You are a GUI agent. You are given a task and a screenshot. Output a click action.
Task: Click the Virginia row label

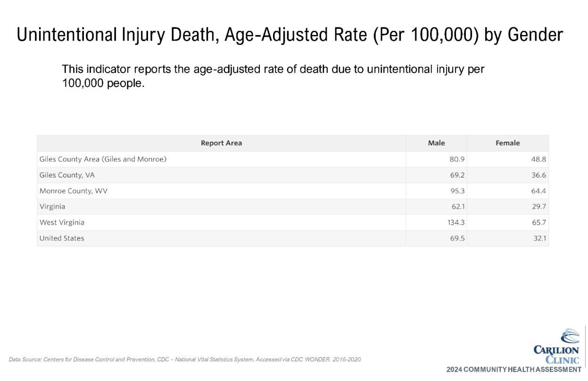(52, 206)
